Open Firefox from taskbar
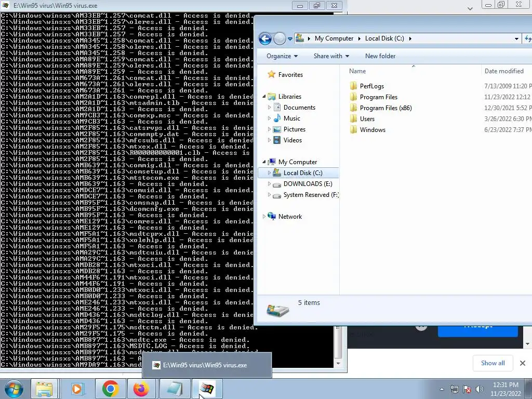The image size is (532, 399). (x=141, y=389)
